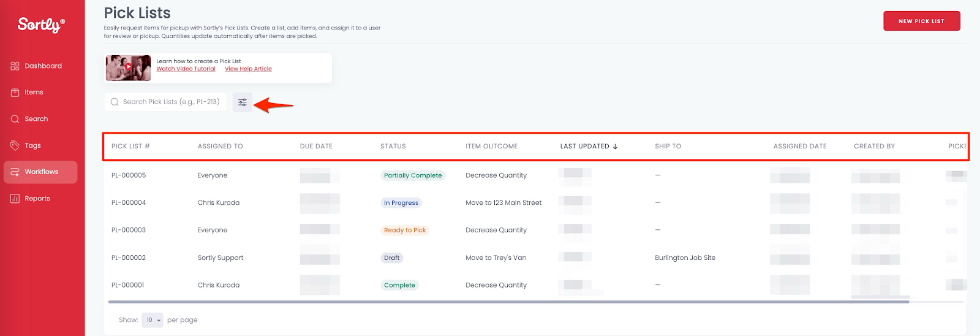This screenshot has height=336, width=980.
Task: Sort by Status column header
Action: pyautogui.click(x=393, y=147)
